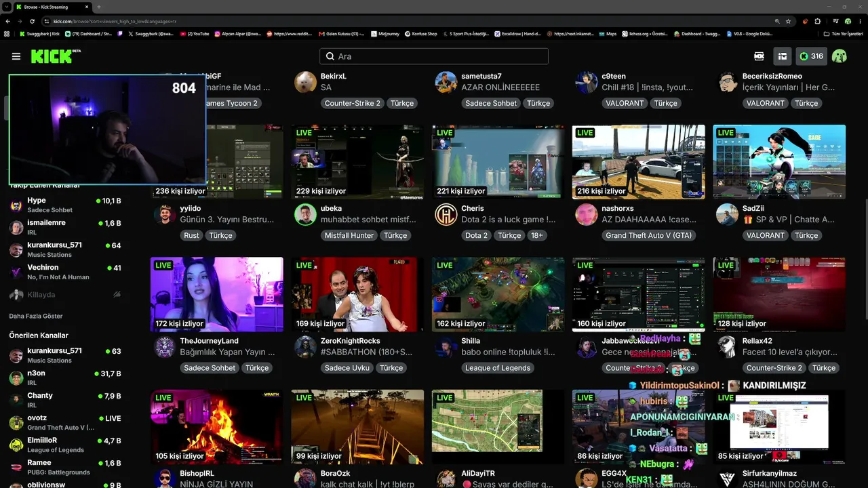Open BishopIRL's fire stream thumbnail
This screenshot has width=868, height=488.
[217, 427]
